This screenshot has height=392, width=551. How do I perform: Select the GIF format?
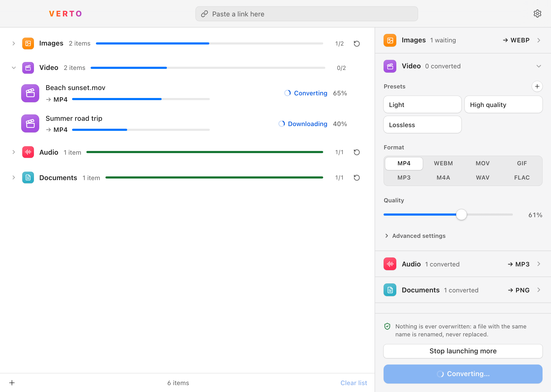point(522,163)
